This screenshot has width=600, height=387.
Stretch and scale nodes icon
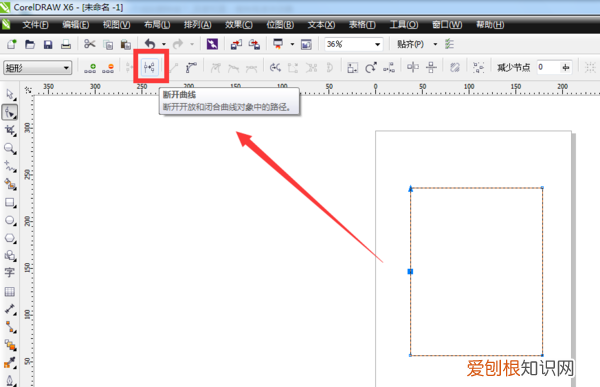point(352,68)
